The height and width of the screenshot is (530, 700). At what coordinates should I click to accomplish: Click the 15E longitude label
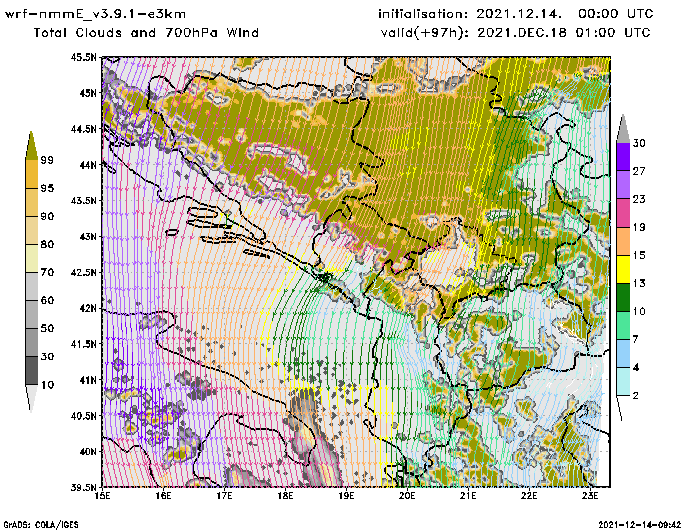pyautogui.click(x=103, y=496)
